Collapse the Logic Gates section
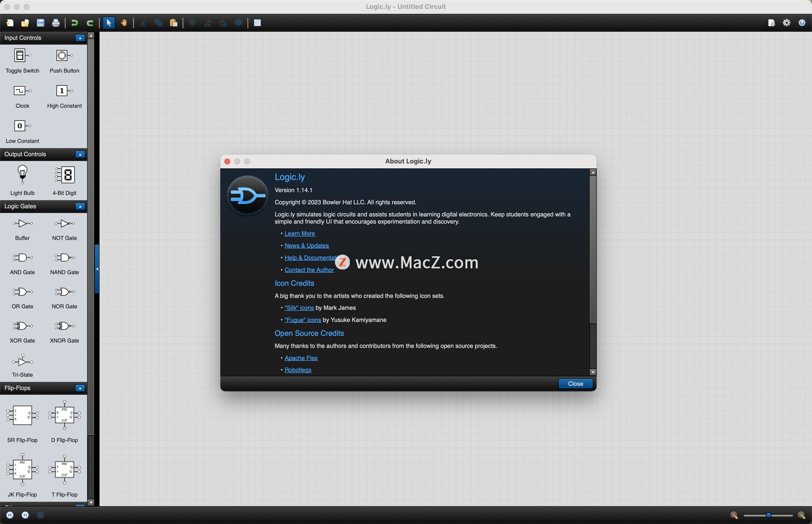The width and height of the screenshot is (812, 524). click(x=80, y=206)
